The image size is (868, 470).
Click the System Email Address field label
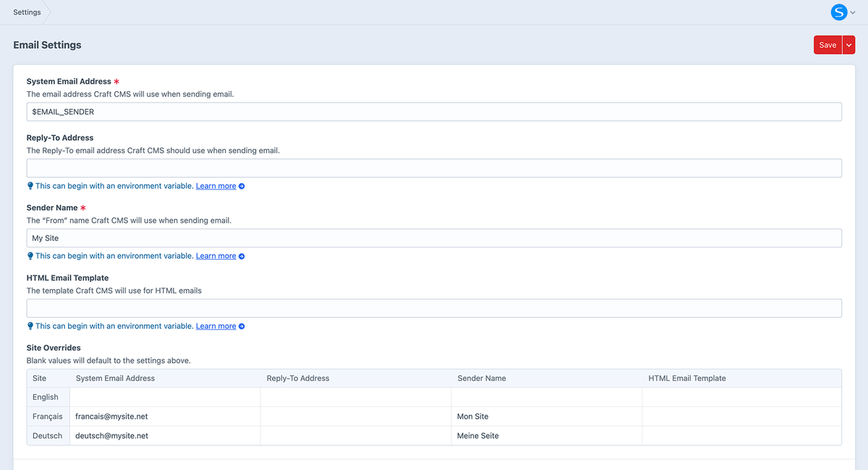tap(69, 82)
